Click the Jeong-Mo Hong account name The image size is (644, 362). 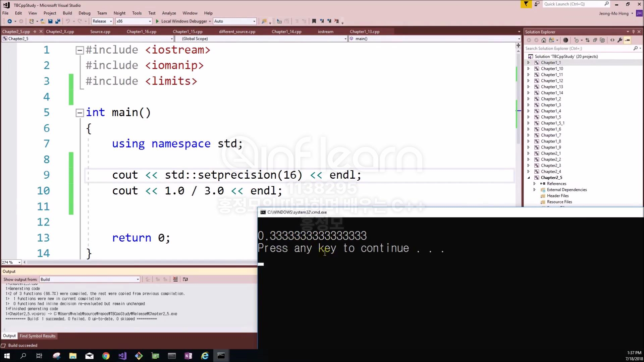click(x=614, y=13)
